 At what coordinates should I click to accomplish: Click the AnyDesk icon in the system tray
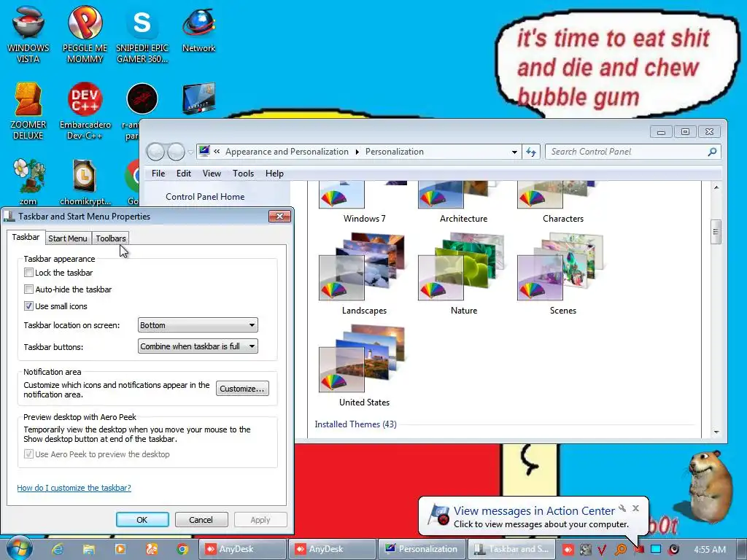point(568,550)
